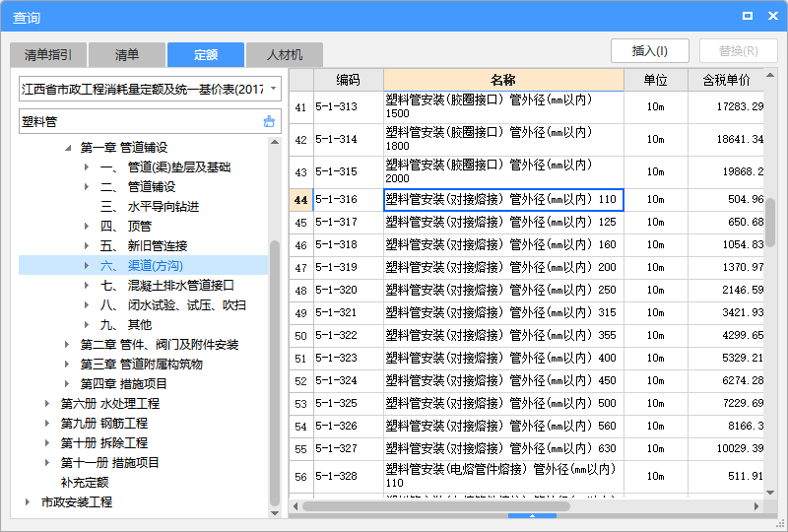Expand 第三章 管道附属构筑物 node
The image size is (788, 532).
coord(67,364)
